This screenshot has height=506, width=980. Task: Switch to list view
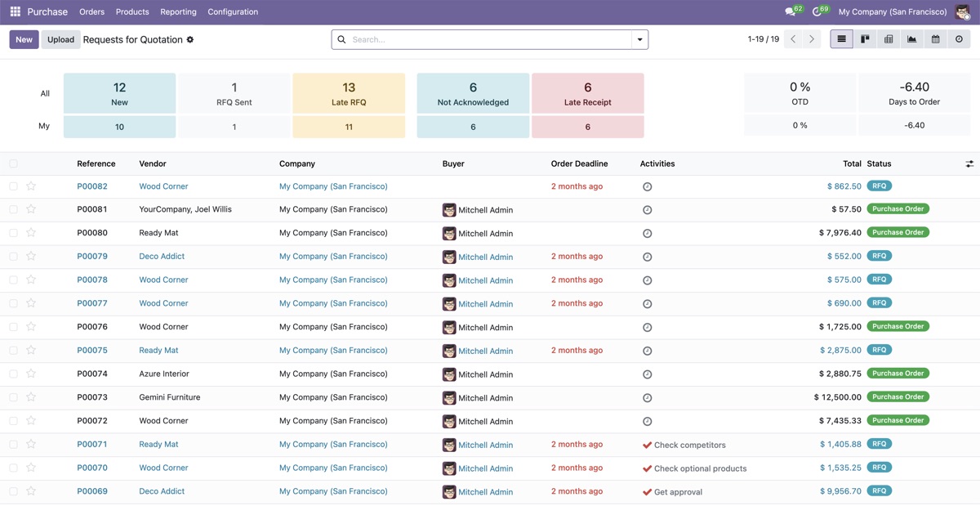pos(842,38)
